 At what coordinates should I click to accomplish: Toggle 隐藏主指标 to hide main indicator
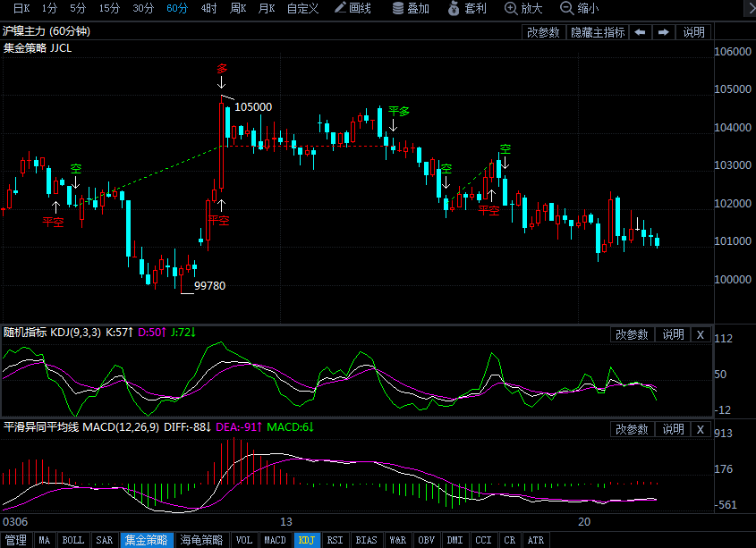[x=598, y=32]
